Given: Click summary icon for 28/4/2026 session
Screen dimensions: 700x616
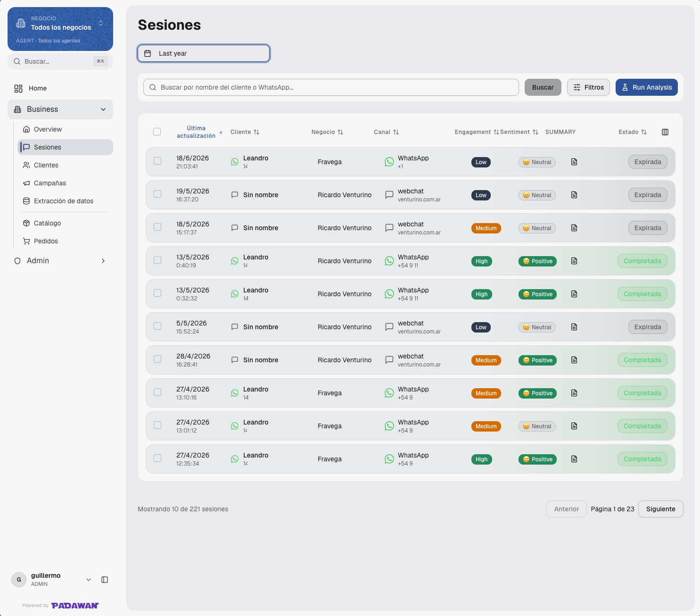Looking at the screenshot, I should [574, 360].
